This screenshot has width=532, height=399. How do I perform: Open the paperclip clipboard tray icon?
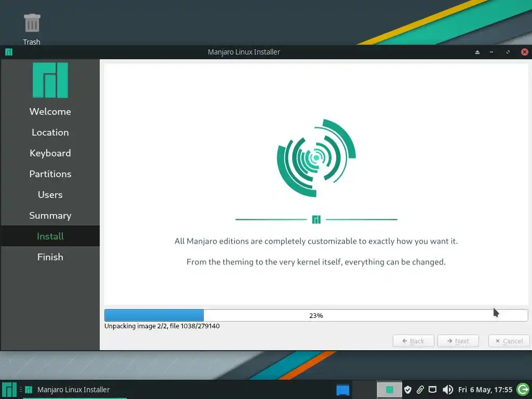click(420, 390)
